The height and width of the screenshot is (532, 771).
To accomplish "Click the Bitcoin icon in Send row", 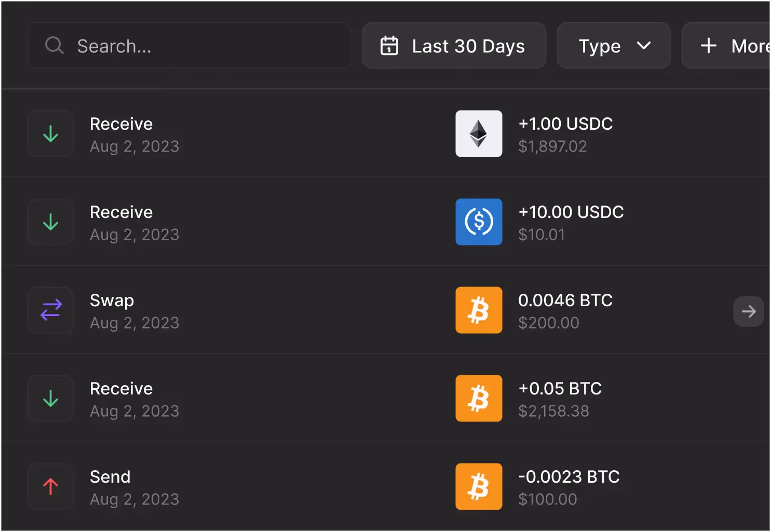I will click(478, 487).
